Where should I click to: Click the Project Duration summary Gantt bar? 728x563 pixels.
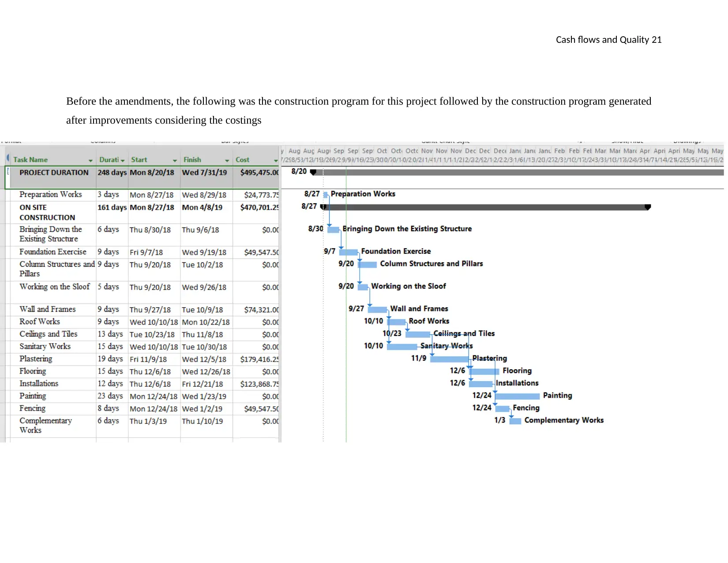pyautogui.click(x=517, y=172)
